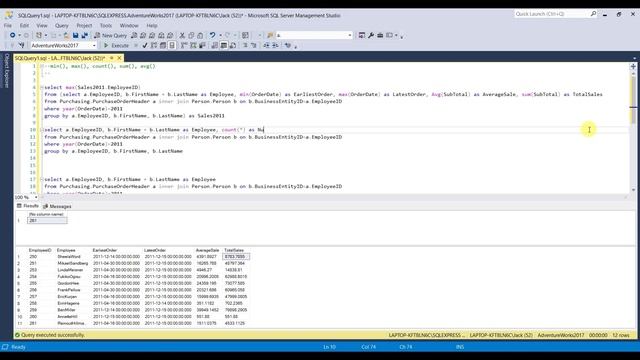Collapse the code outline at line 17

point(42,179)
